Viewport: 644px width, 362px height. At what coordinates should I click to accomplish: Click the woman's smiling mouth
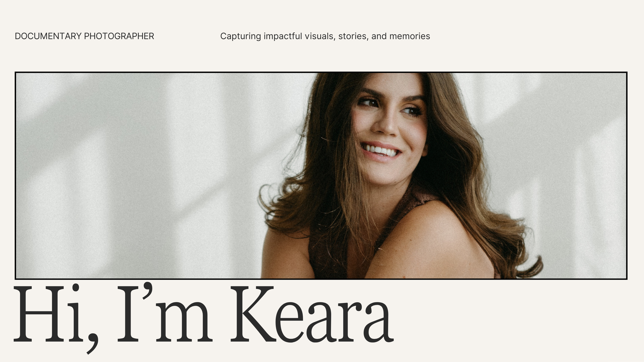380,151
